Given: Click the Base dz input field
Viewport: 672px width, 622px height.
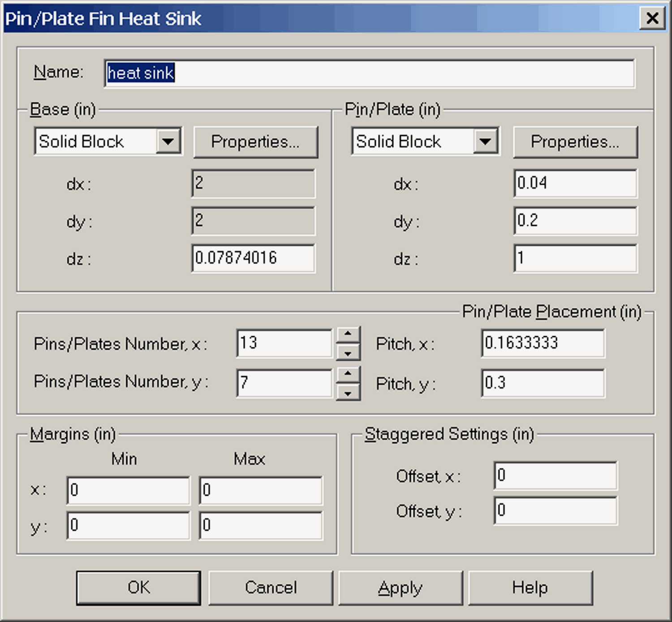Looking at the screenshot, I should tap(253, 258).
